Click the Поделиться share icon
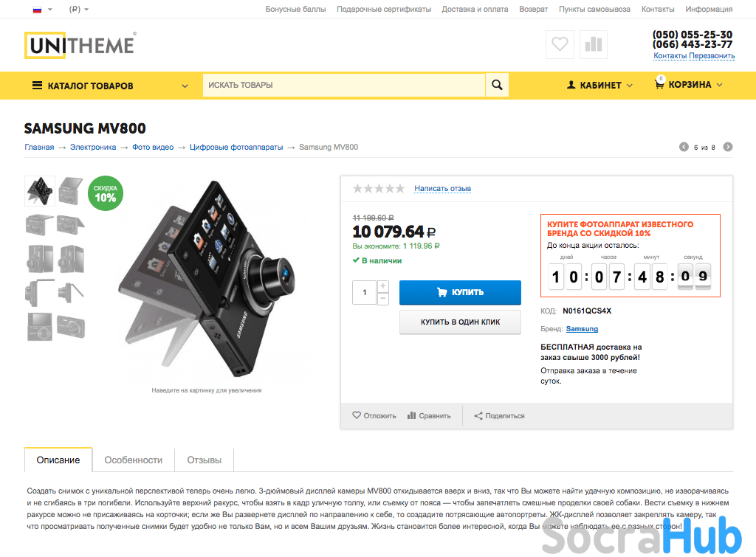Viewport: 756px width, 557px height. pyautogui.click(x=478, y=416)
